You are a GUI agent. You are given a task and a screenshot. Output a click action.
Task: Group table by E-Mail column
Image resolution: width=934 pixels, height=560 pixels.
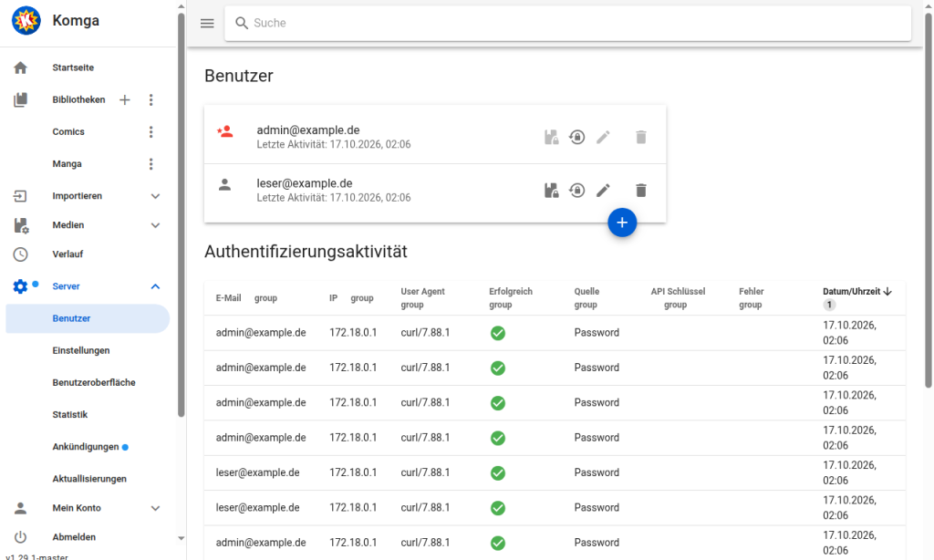tap(265, 298)
